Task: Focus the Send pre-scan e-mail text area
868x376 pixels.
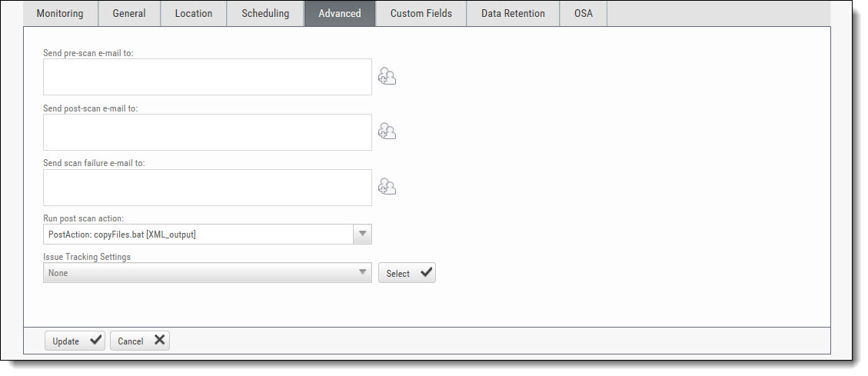Action: (208, 77)
